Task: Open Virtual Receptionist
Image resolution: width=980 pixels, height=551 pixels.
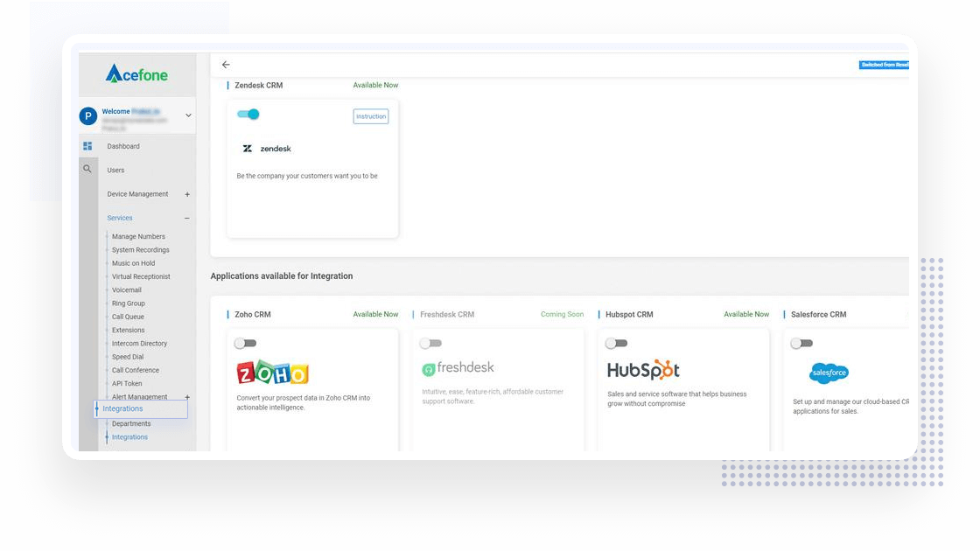Action: pos(141,276)
